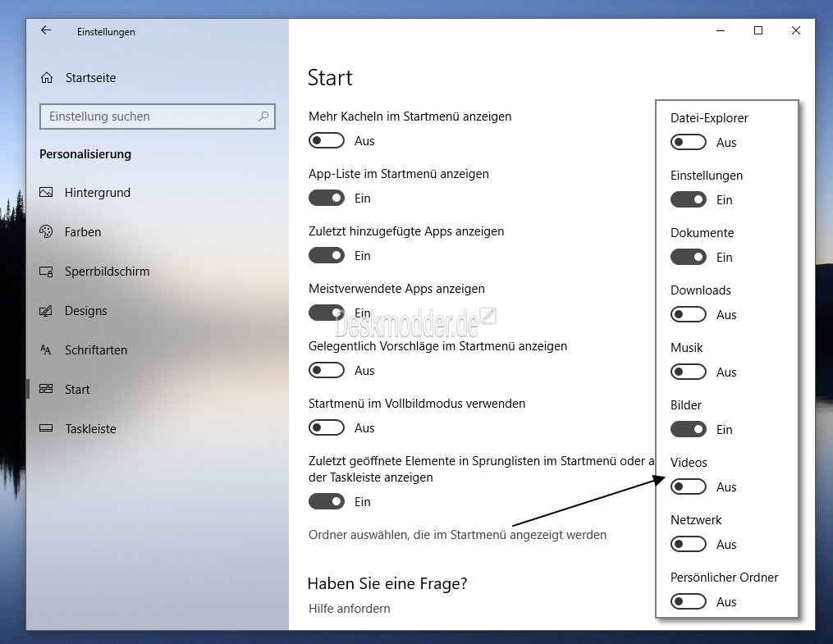Click the Taskleiste icon in sidebar
The height and width of the screenshot is (644, 833).
[46, 428]
